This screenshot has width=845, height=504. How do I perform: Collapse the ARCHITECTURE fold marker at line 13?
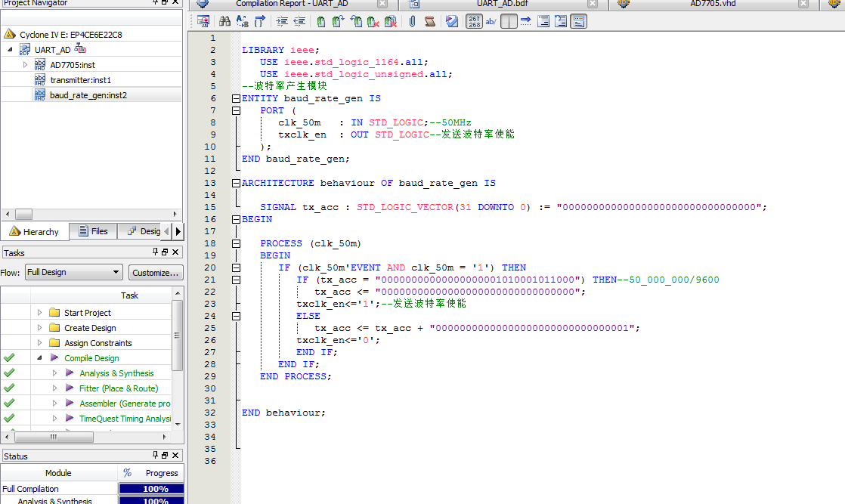pos(237,183)
